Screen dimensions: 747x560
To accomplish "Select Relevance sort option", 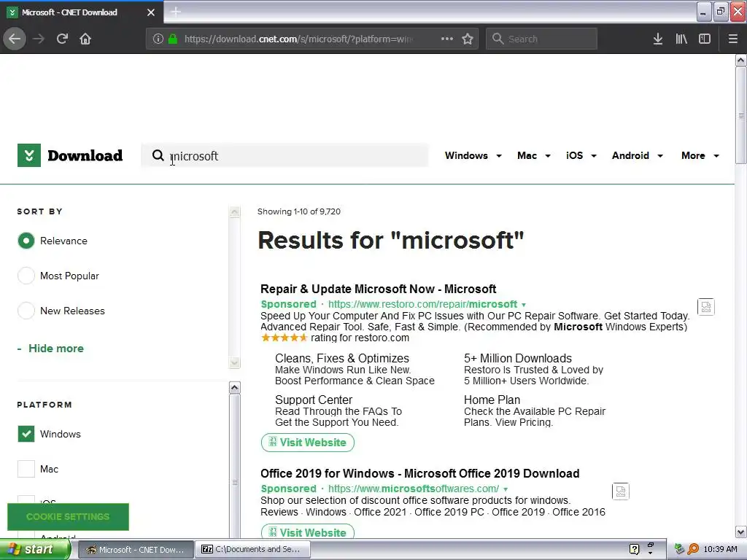I will click(26, 241).
